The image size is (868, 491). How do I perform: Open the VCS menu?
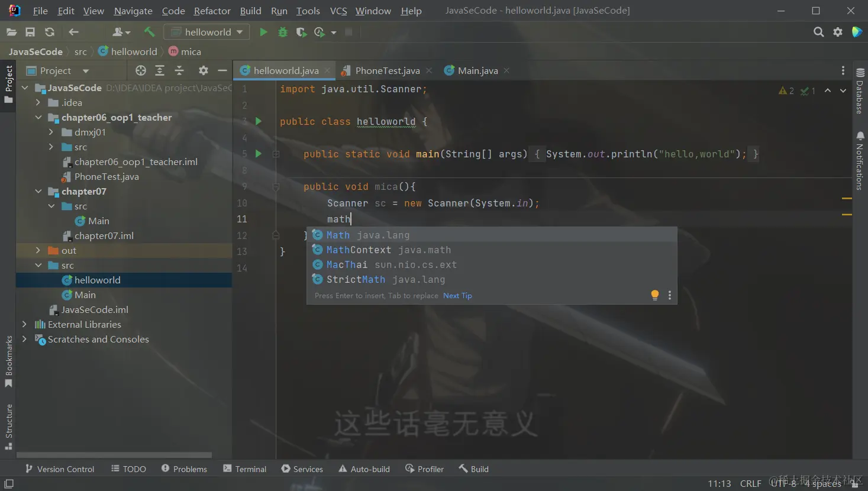point(338,11)
